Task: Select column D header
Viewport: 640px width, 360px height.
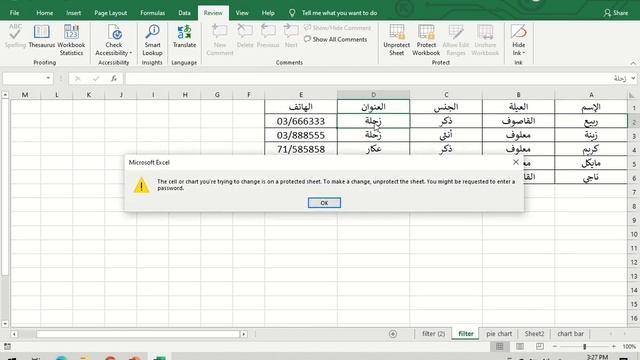Action: point(373,95)
